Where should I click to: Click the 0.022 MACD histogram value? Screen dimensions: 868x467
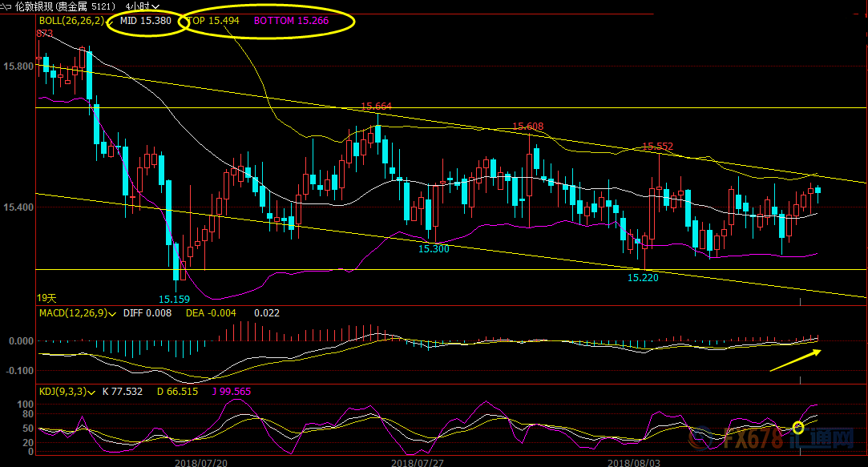tap(267, 313)
